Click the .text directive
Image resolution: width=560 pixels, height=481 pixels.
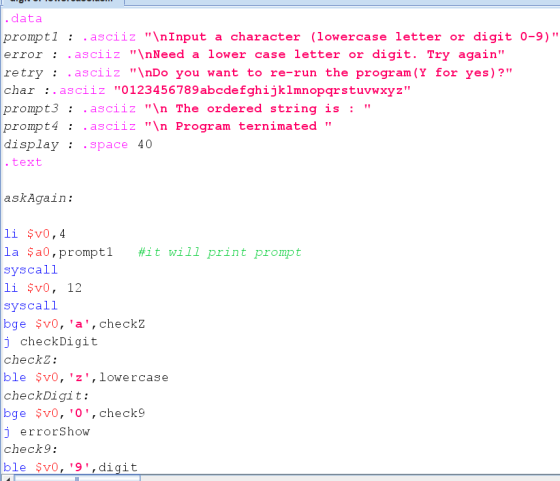pyautogui.click(x=23, y=162)
